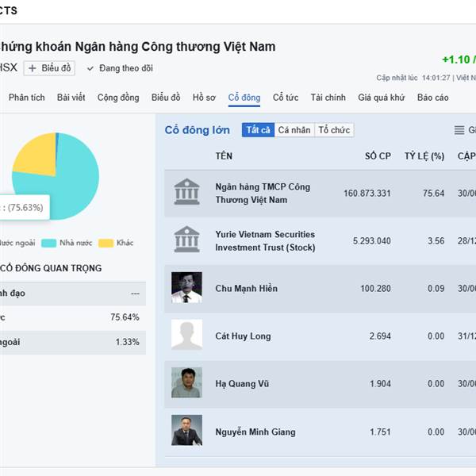This screenshot has width=476, height=476.
Task: Click the 3.56 ratio value
Action: (x=436, y=240)
